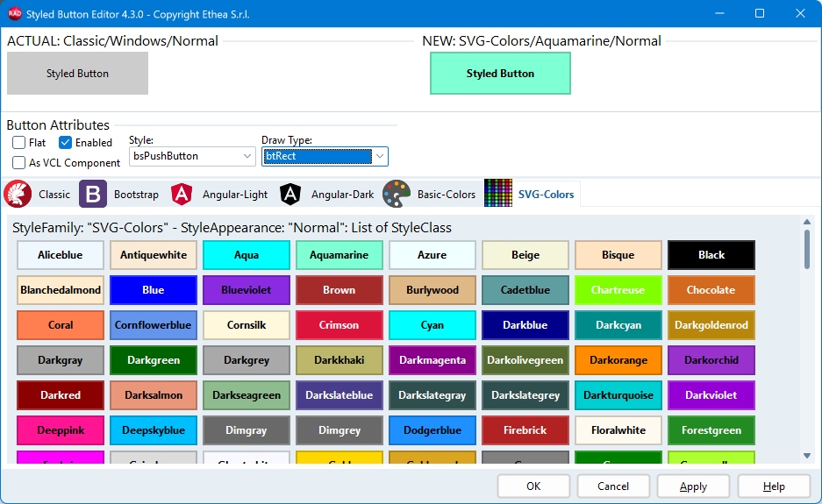Select the Darkred color button

(x=61, y=395)
